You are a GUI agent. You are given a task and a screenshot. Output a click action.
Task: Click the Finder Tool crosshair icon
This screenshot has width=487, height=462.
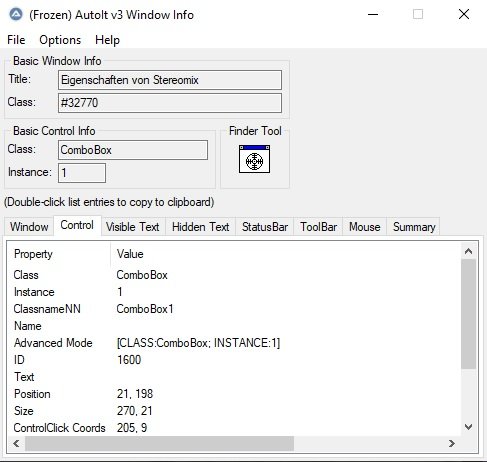coord(254,159)
